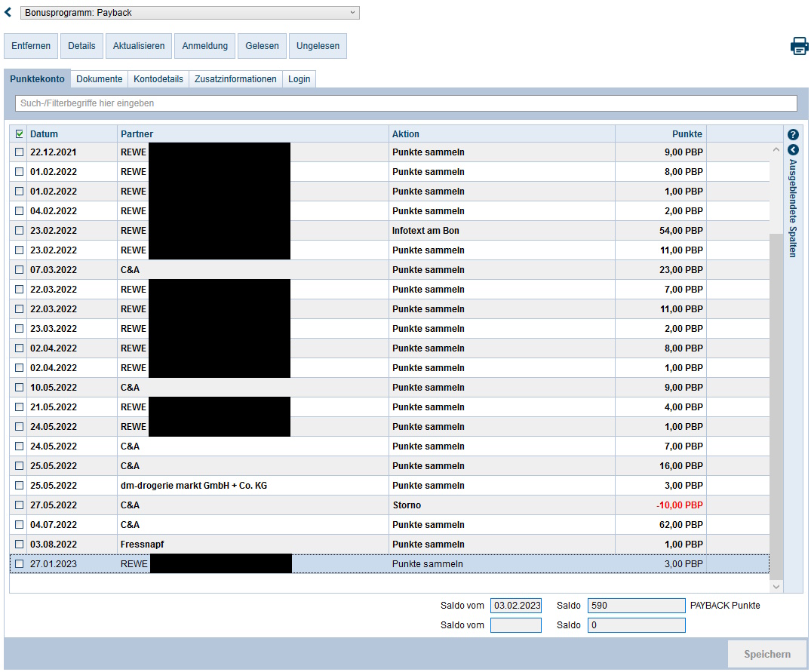The image size is (811, 672).
Task: Mark as read with Gelesen button
Action: [x=263, y=46]
